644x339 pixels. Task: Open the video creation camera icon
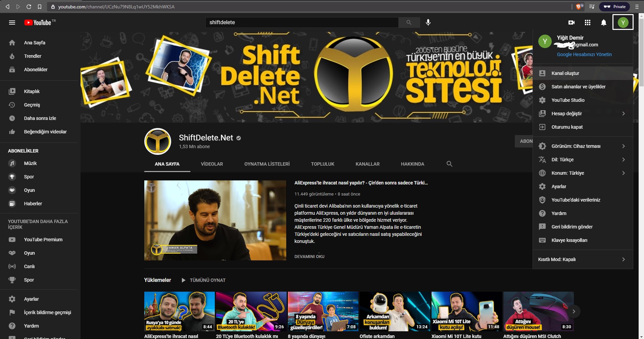point(572,23)
